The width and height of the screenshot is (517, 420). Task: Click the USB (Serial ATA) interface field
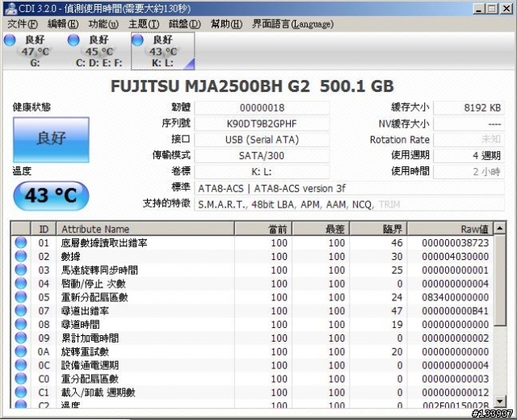pyautogui.click(x=262, y=140)
